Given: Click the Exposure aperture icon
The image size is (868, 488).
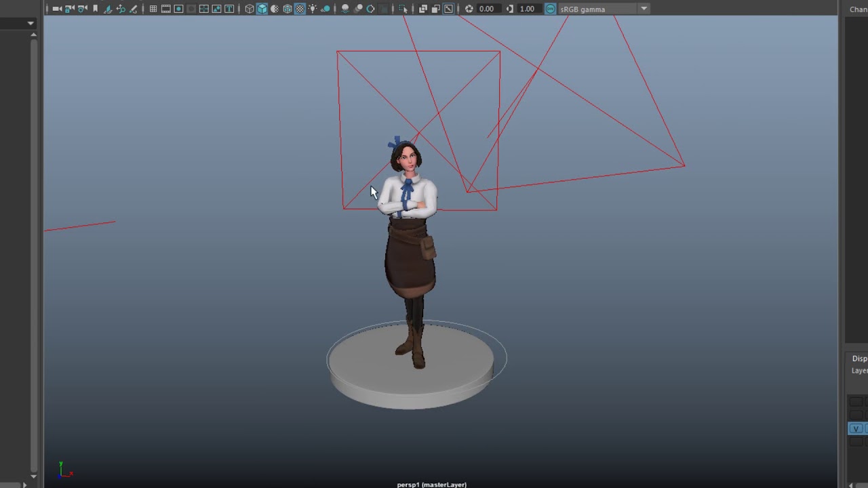Looking at the screenshot, I should click(x=469, y=9).
